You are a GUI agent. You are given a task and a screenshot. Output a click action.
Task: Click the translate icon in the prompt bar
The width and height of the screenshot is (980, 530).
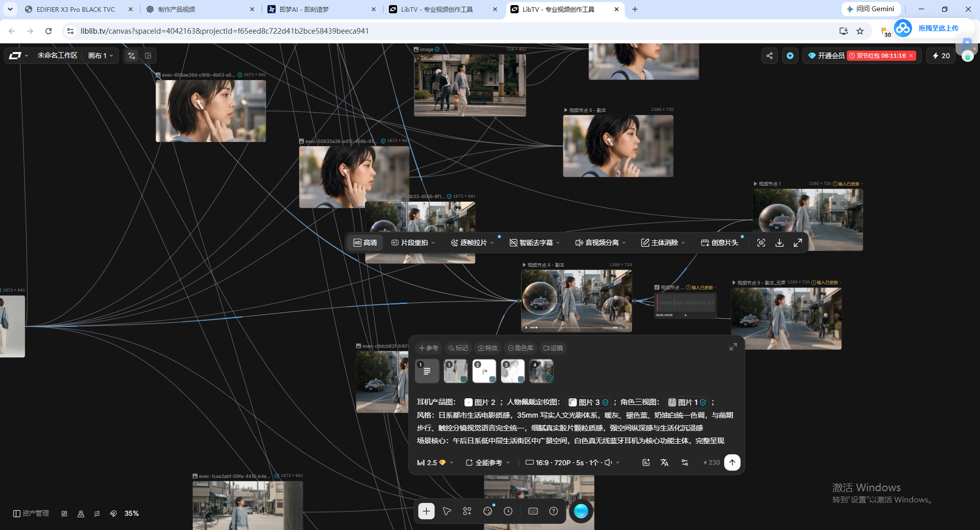pyautogui.click(x=664, y=463)
